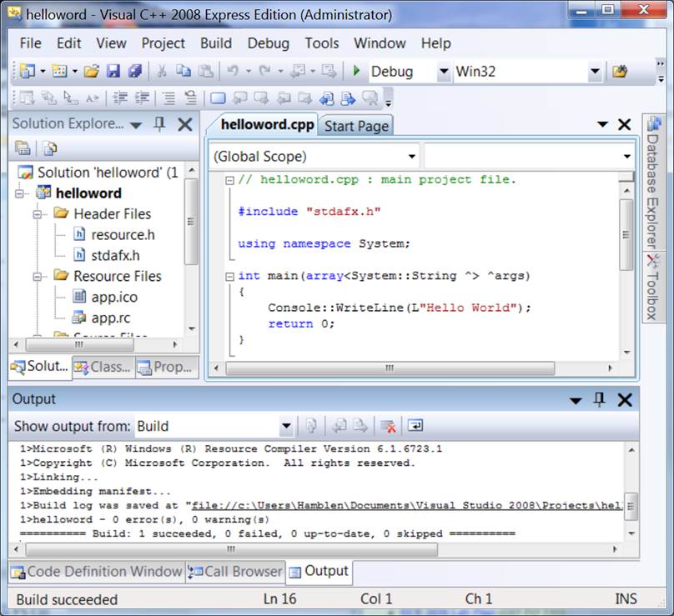Click the Open File folder icon
Viewport: 674px width, 616px height.
click(x=92, y=71)
